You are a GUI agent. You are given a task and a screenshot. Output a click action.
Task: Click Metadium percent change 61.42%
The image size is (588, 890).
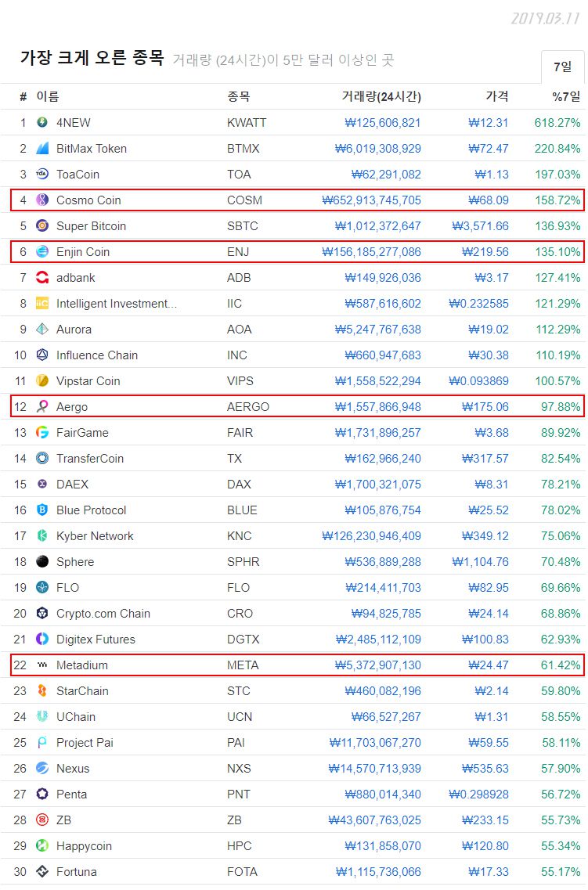coord(561,665)
